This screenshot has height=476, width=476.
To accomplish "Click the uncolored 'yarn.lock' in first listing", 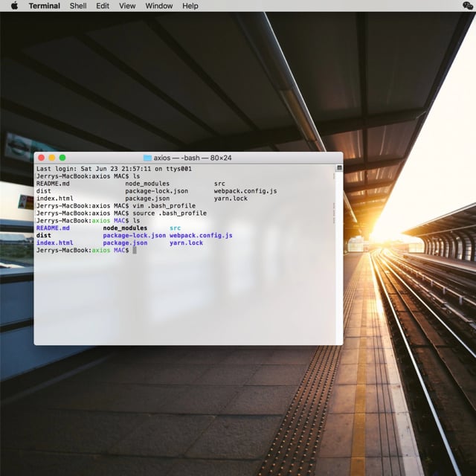I will pos(231,199).
